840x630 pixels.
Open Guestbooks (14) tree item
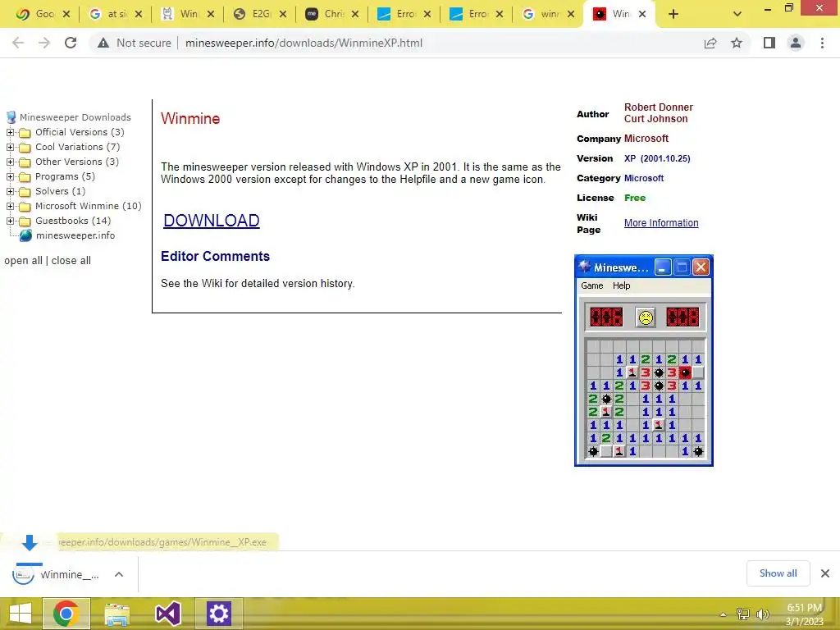73,221
